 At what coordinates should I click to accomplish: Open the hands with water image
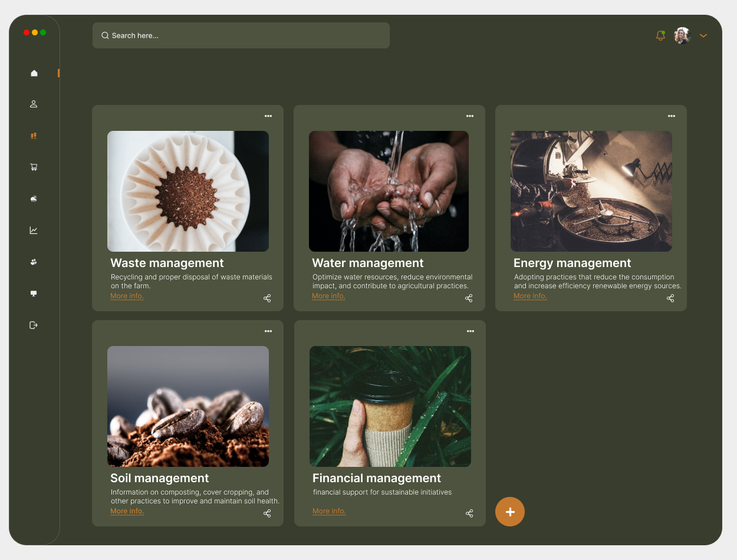[389, 191]
